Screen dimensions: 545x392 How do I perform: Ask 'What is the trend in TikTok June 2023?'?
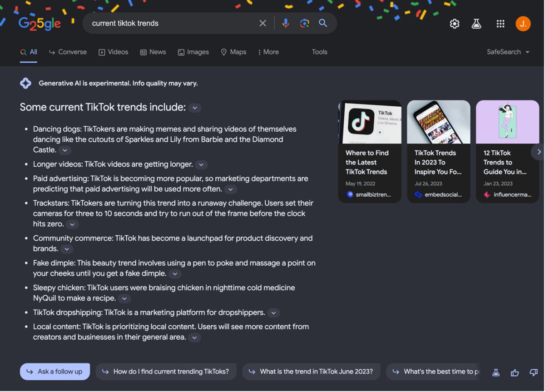pos(311,372)
